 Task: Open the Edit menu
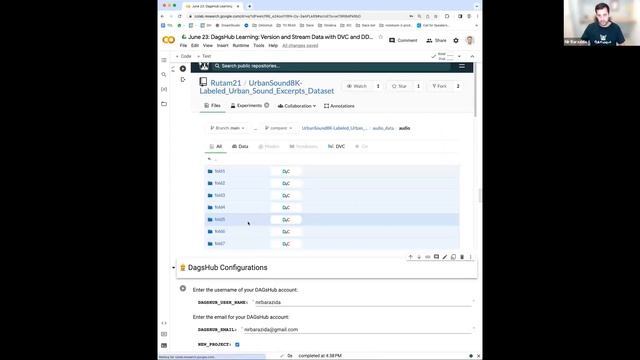click(x=195, y=46)
